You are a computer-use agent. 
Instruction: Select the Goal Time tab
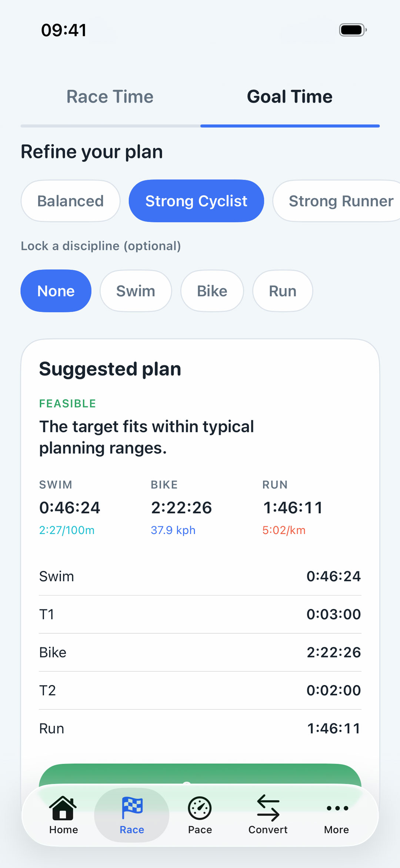pyautogui.click(x=290, y=97)
